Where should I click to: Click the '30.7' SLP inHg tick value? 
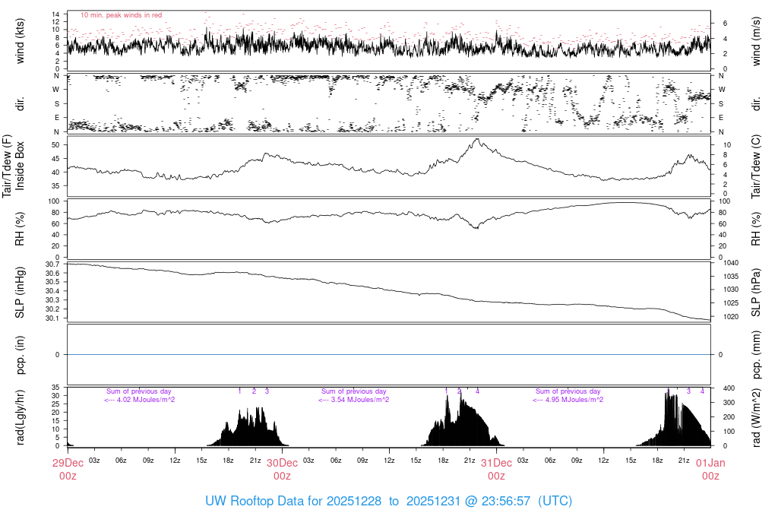tap(52, 264)
